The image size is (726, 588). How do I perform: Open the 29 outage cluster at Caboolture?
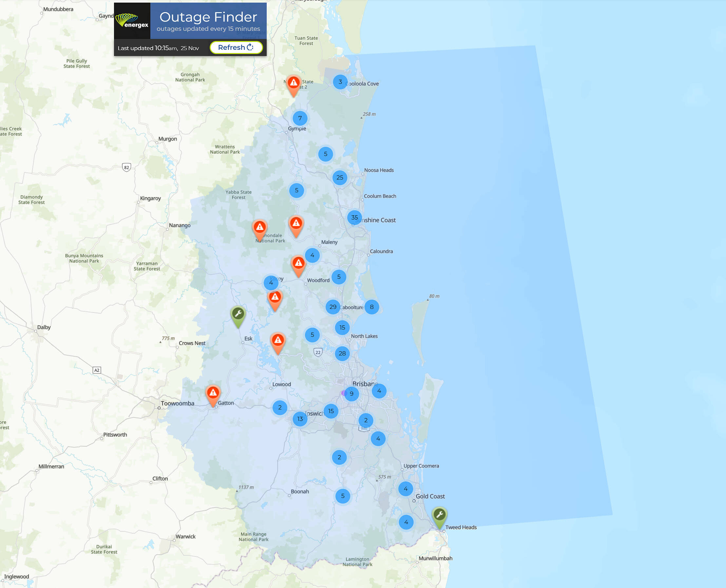coord(333,307)
